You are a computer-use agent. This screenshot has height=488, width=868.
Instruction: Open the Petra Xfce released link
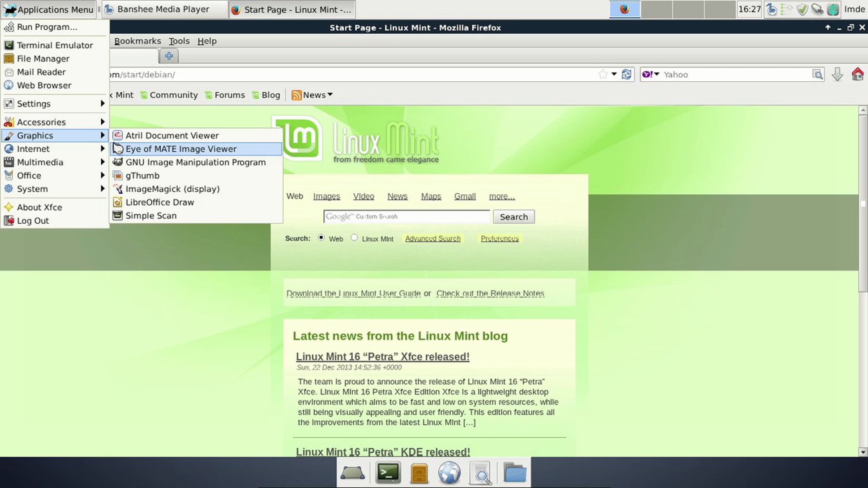pos(382,356)
